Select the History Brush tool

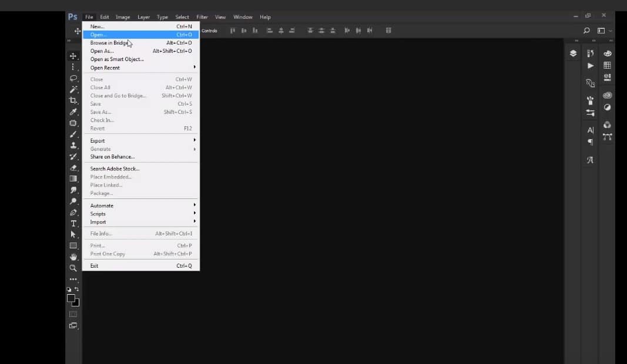pyautogui.click(x=73, y=157)
